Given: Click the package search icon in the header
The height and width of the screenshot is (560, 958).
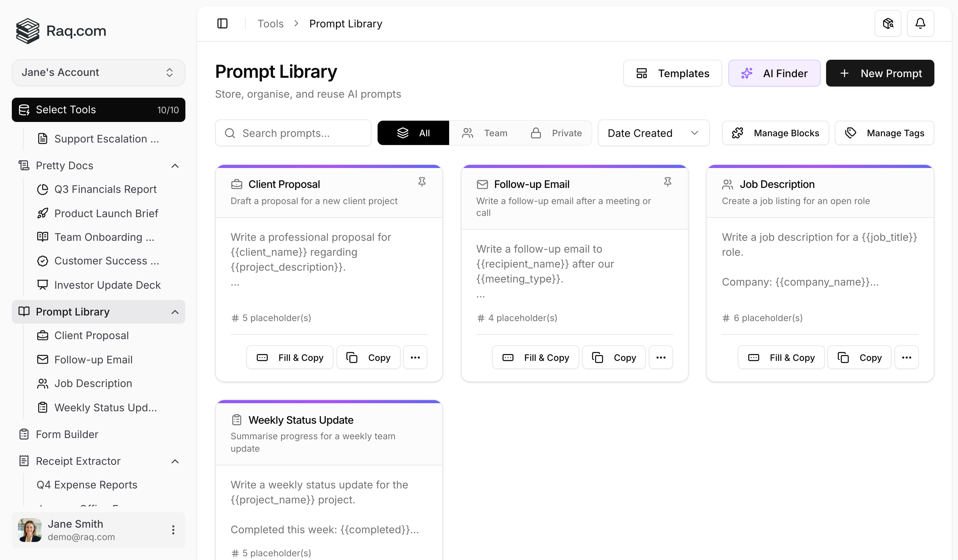Looking at the screenshot, I should (888, 23).
